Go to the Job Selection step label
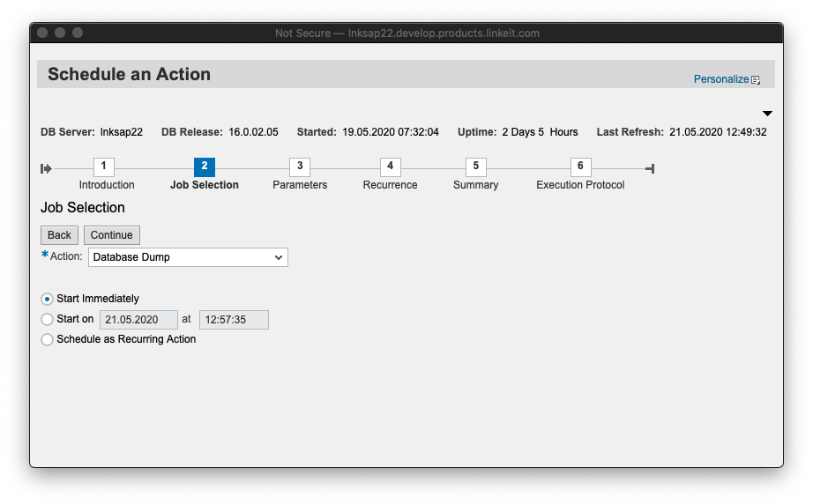Screen dimensions: 813x504 click(204, 185)
